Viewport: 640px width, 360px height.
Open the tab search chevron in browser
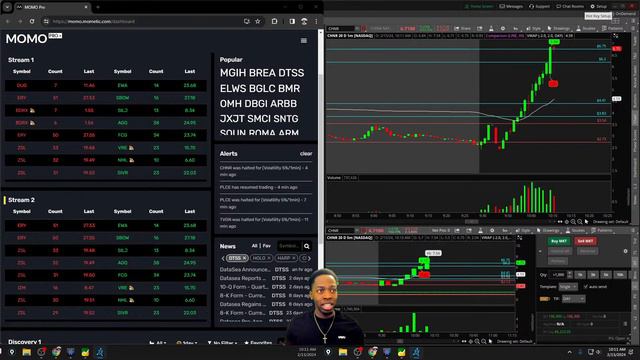click(x=7, y=7)
